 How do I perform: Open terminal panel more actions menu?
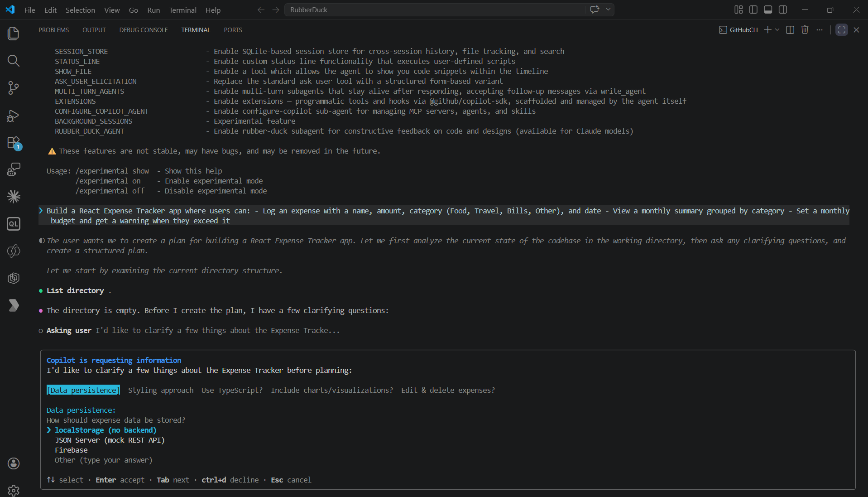[x=820, y=30]
